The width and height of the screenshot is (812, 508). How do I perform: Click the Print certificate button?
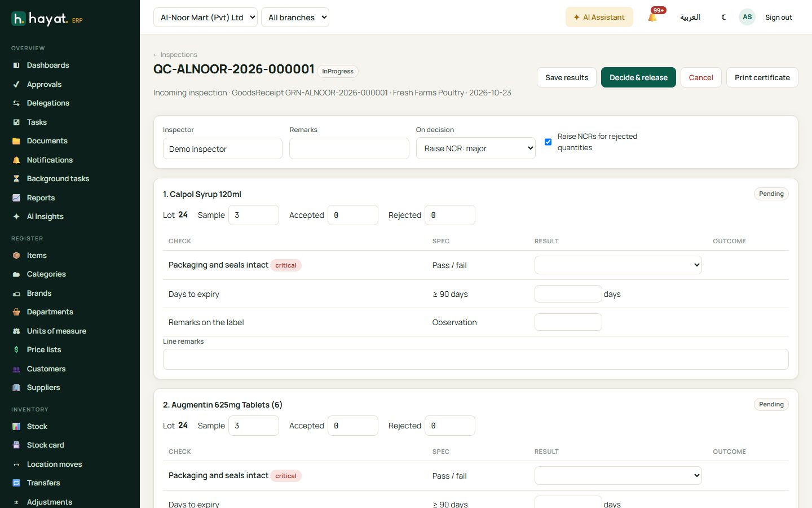(x=762, y=77)
